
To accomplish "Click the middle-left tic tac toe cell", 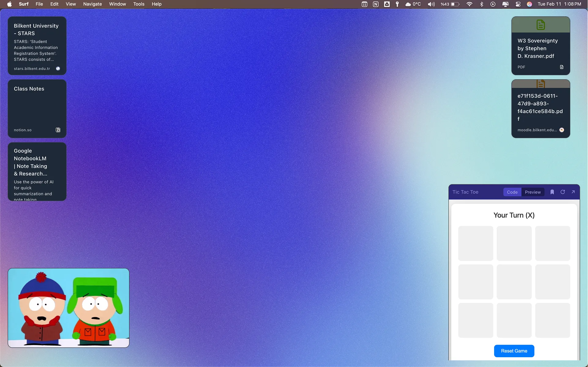I will tap(475, 282).
